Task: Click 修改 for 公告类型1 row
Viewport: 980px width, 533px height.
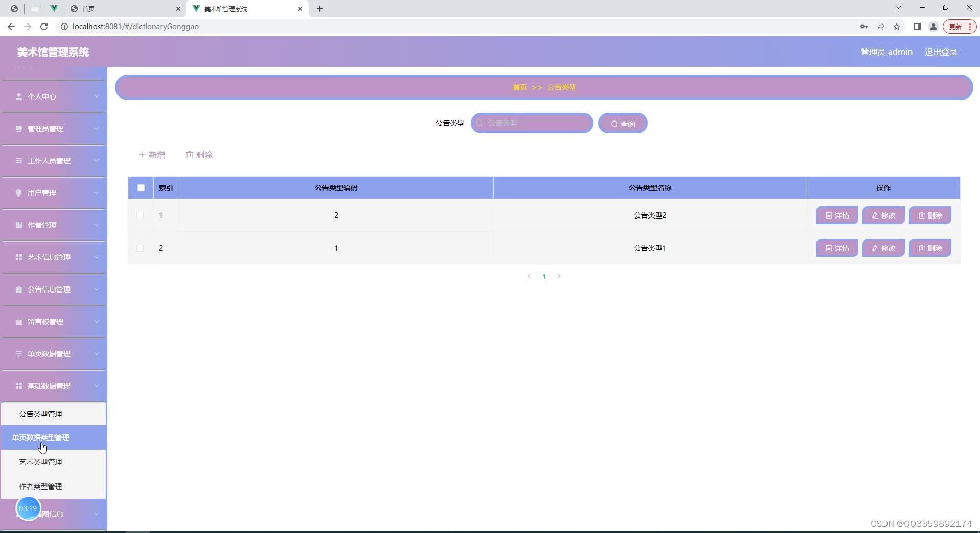Action: point(883,248)
